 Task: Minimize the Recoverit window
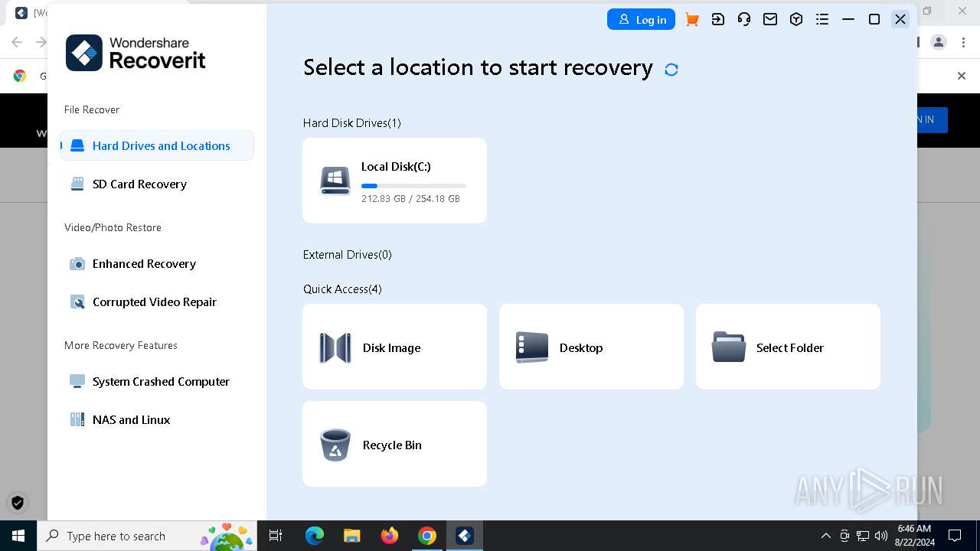point(848,20)
